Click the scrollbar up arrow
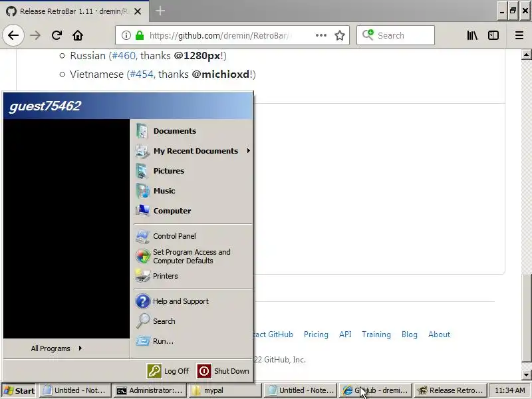532x399 pixels. (526, 55)
